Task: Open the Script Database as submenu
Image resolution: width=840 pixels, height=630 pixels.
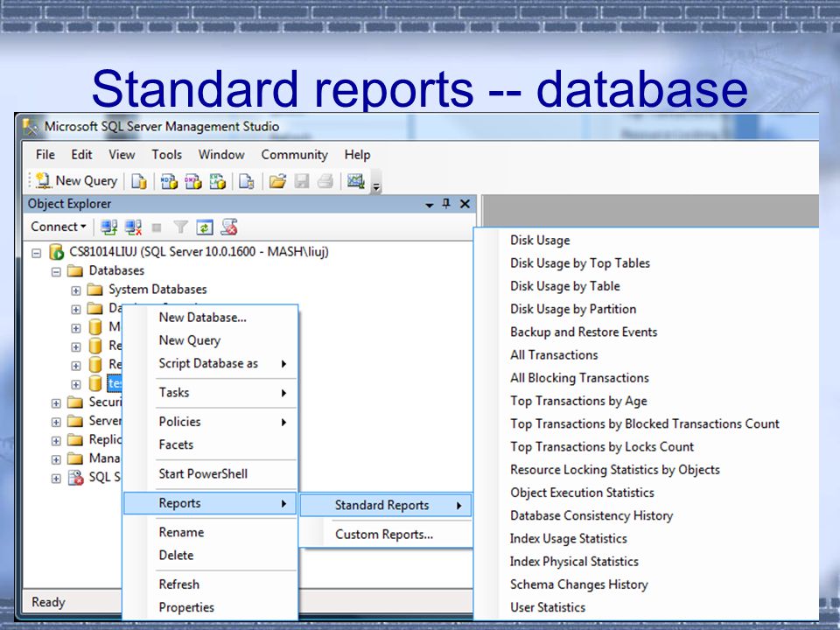Action: click(x=210, y=364)
